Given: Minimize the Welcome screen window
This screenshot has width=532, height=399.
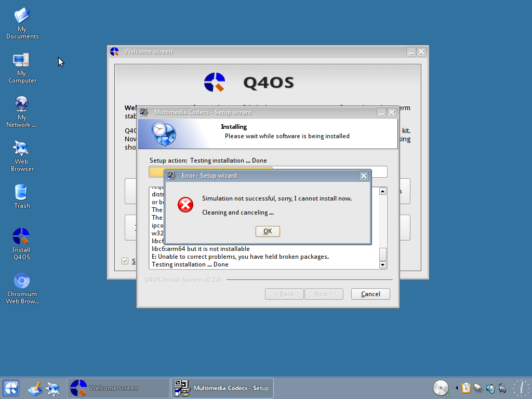Looking at the screenshot, I should coord(411,52).
